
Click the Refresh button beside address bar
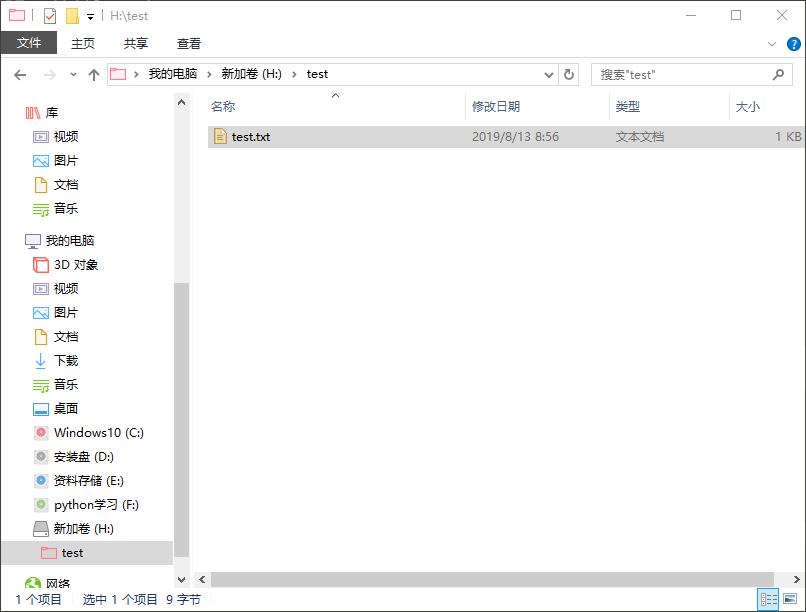[x=570, y=75]
